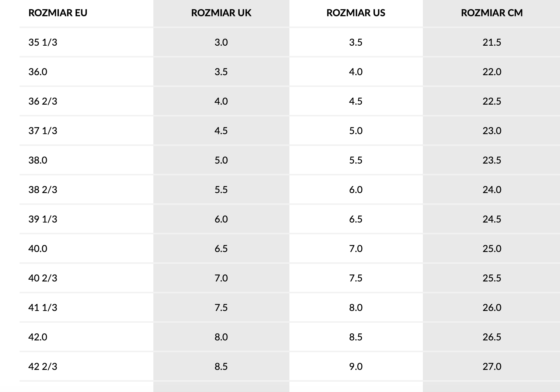Viewport: 560px width, 392px height.
Task: Click the 23.5 centimeter value
Action: tap(492, 160)
